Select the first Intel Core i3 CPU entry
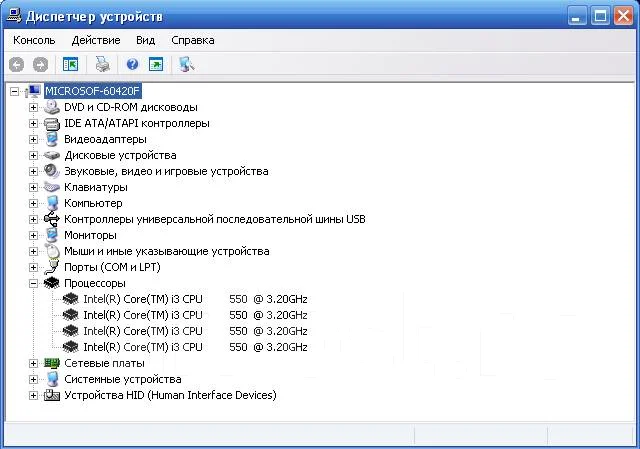Screen dimensions: 640x449 (x=195, y=299)
